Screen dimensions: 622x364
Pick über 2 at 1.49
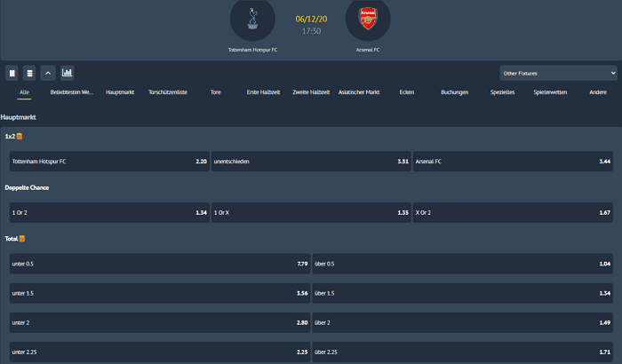click(463, 323)
